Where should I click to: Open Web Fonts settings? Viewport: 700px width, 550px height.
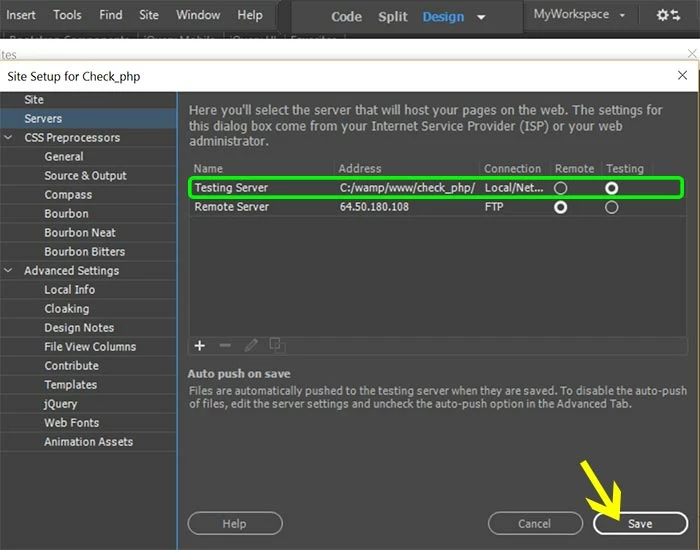71,423
